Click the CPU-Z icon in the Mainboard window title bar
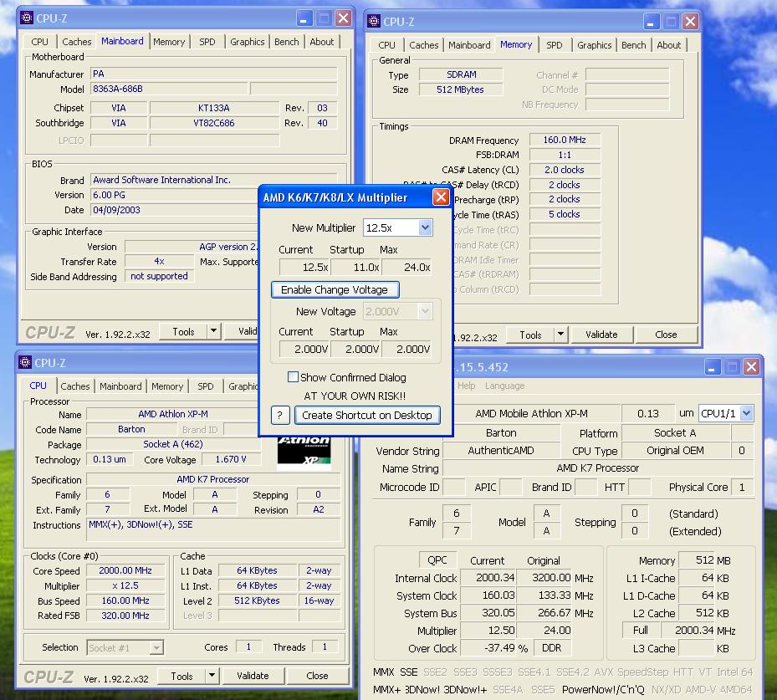 pyautogui.click(x=27, y=18)
